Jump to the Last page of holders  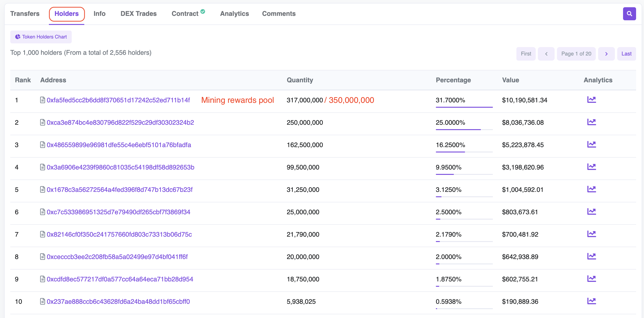[x=626, y=54]
